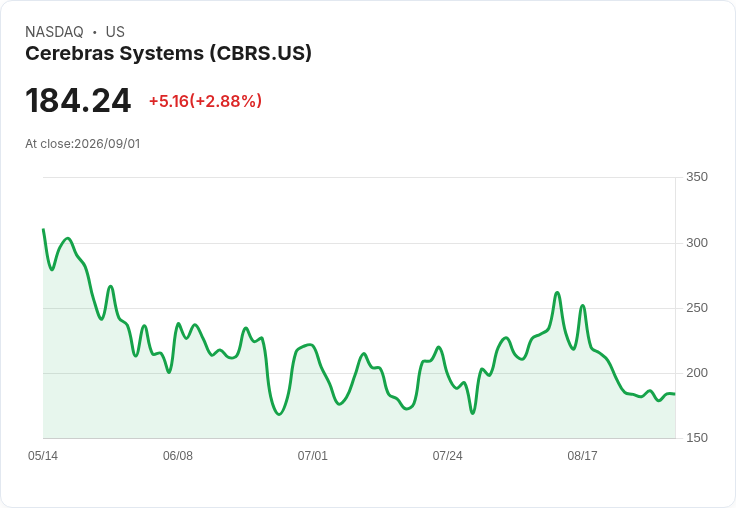Screen dimensions: 736x508
Task: Click the 05/14 date axis label
Action: (x=43, y=455)
